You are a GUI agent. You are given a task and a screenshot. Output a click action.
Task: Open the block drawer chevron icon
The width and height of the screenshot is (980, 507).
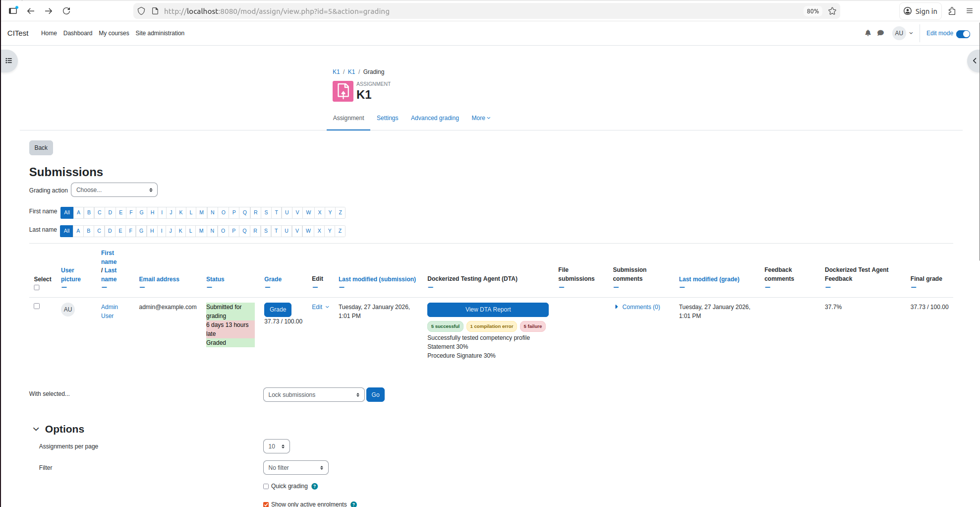coord(974,61)
